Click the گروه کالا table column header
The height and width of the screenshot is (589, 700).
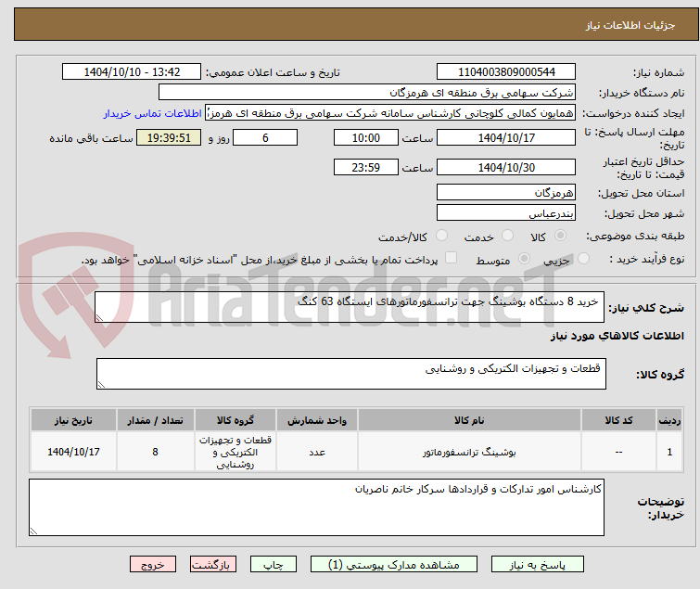coord(235,420)
